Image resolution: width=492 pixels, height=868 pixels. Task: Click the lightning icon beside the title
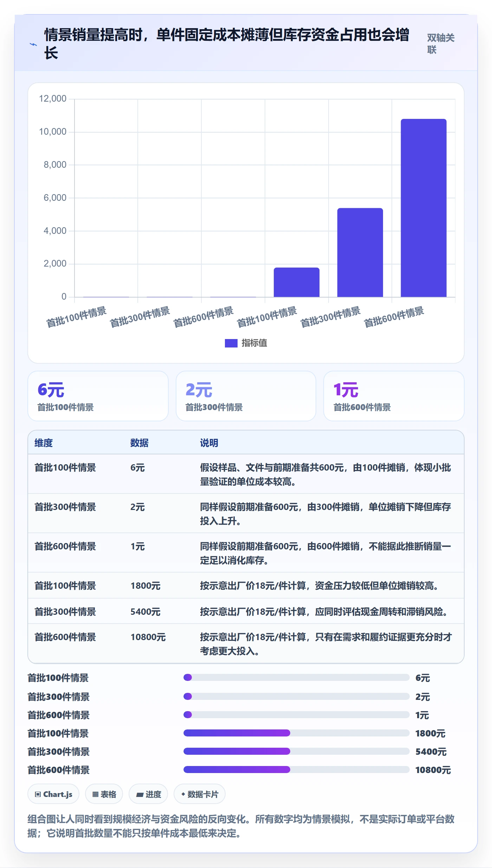coord(33,44)
